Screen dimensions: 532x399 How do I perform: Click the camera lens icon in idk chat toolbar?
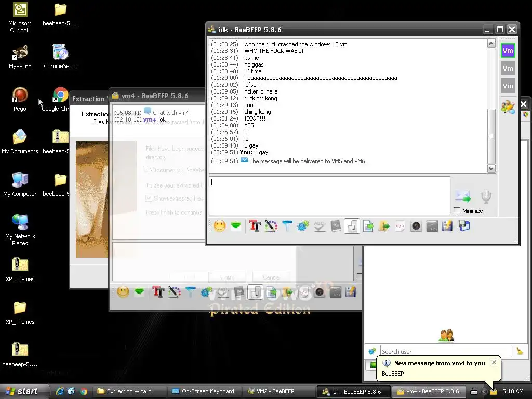(416, 226)
